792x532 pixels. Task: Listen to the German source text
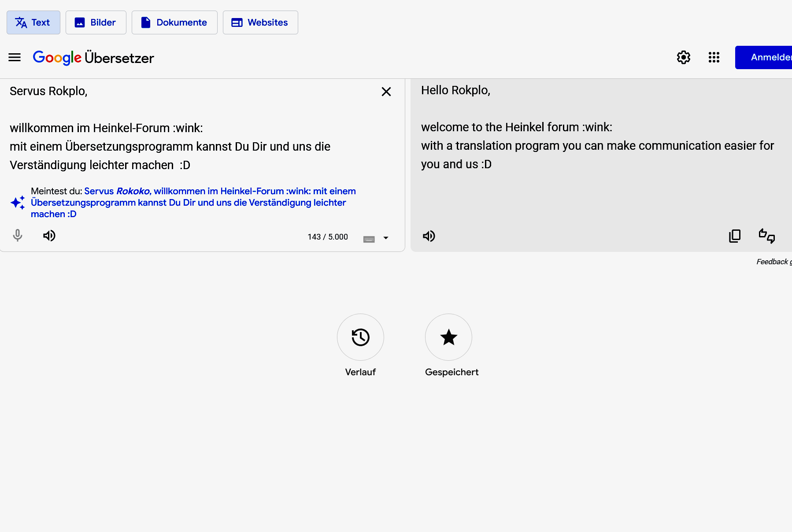49,236
